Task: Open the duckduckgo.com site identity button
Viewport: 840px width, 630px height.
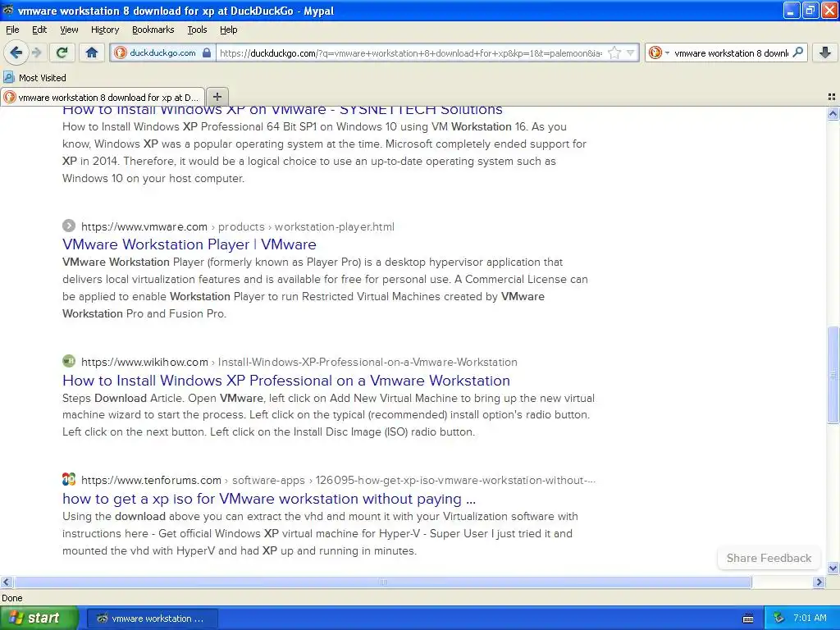Action: click(164, 53)
